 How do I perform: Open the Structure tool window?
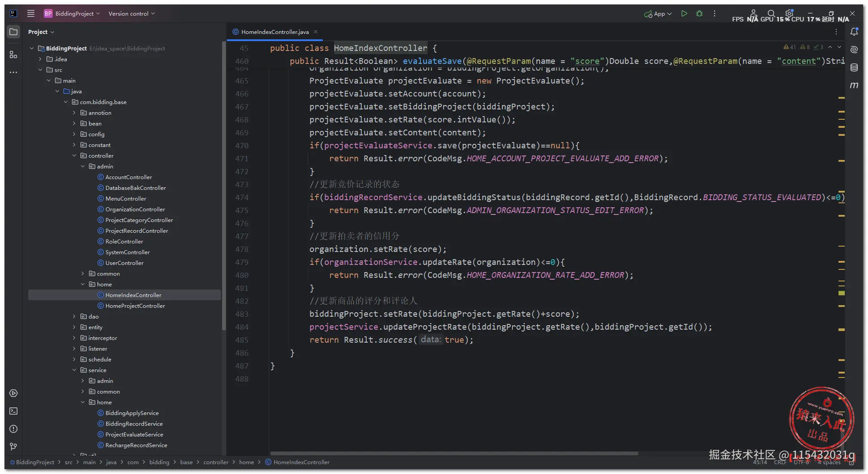(x=13, y=55)
